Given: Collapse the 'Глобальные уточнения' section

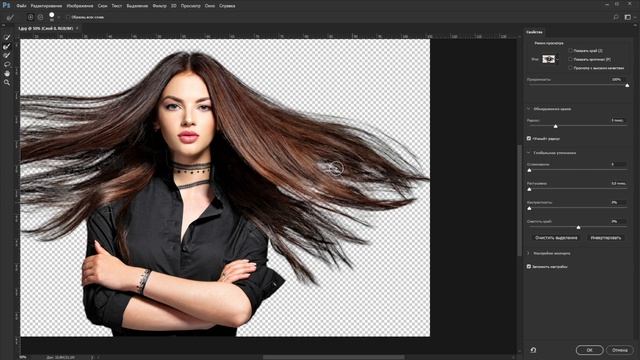Looking at the screenshot, I should tap(529, 153).
